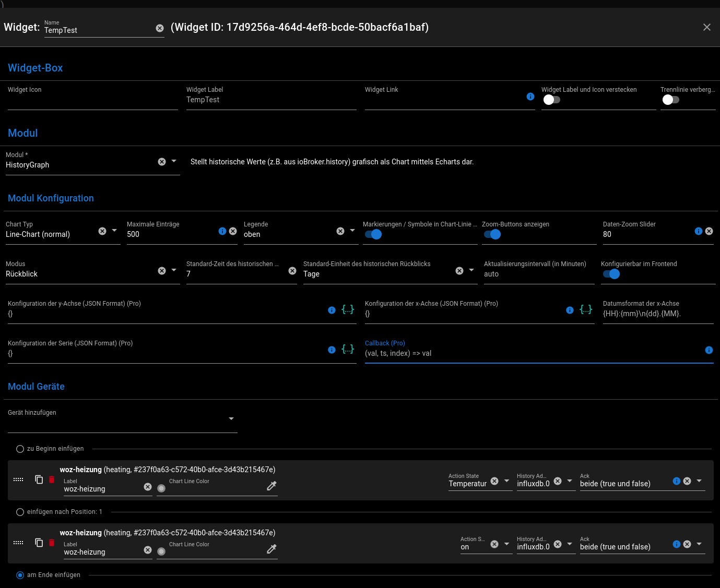Screen dimensions: 720x588
Task: Expand the Modus dropdown
Action: pos(174,270)
